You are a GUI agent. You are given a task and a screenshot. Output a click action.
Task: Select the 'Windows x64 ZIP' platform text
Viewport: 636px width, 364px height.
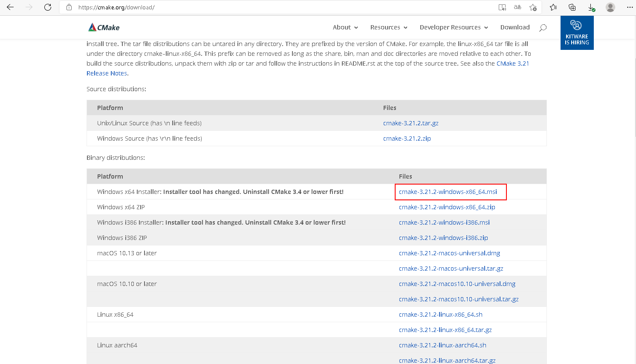pyautogui.click(x=121, y=207)
